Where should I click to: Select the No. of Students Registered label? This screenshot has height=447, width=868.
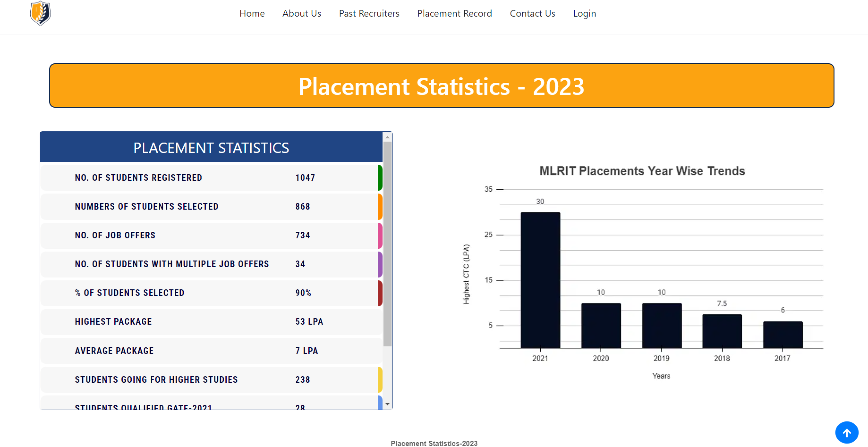(x=138, y=178)
